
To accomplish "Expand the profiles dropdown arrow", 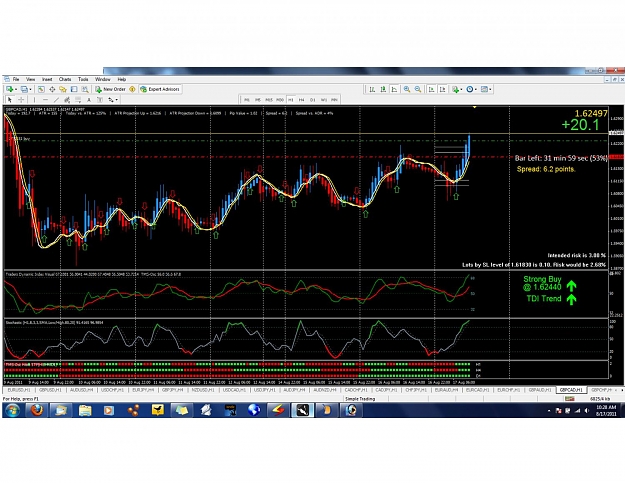I will (x=31, y=89).
